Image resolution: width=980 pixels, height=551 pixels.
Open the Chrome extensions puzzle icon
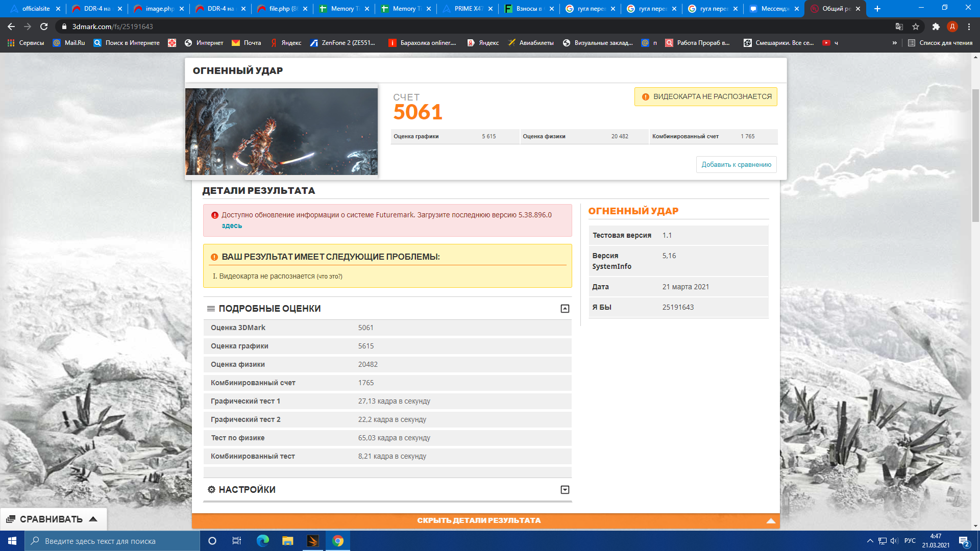point(936,27)
